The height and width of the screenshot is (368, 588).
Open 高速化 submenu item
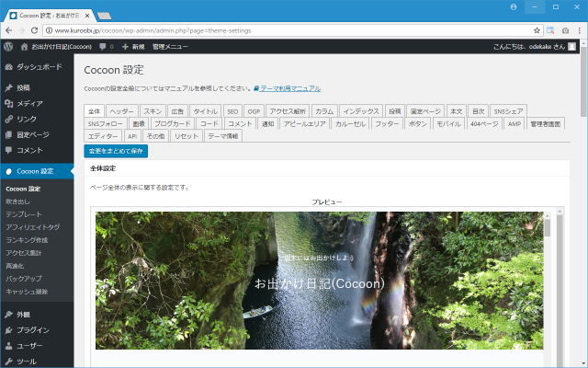coord(15,266)
